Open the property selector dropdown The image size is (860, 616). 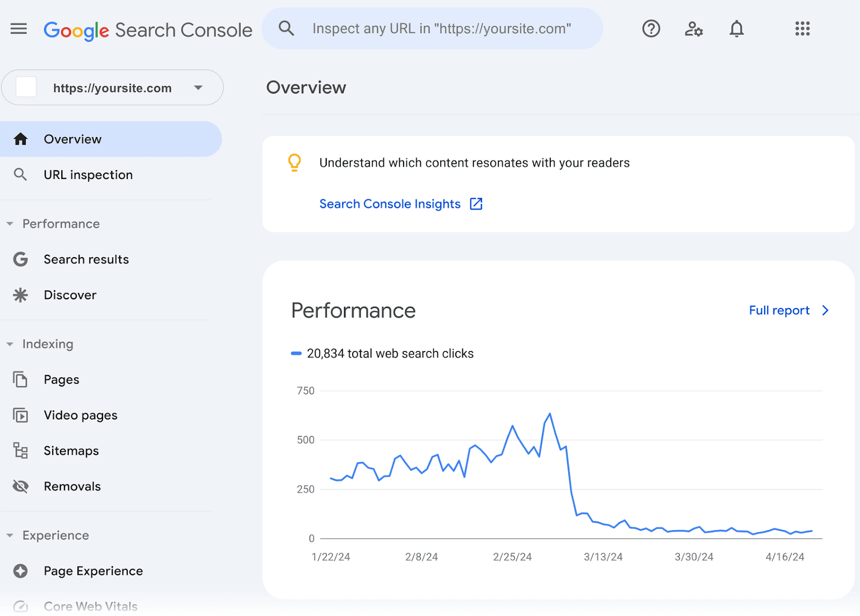pyautogui.click(x=198, y=88)
